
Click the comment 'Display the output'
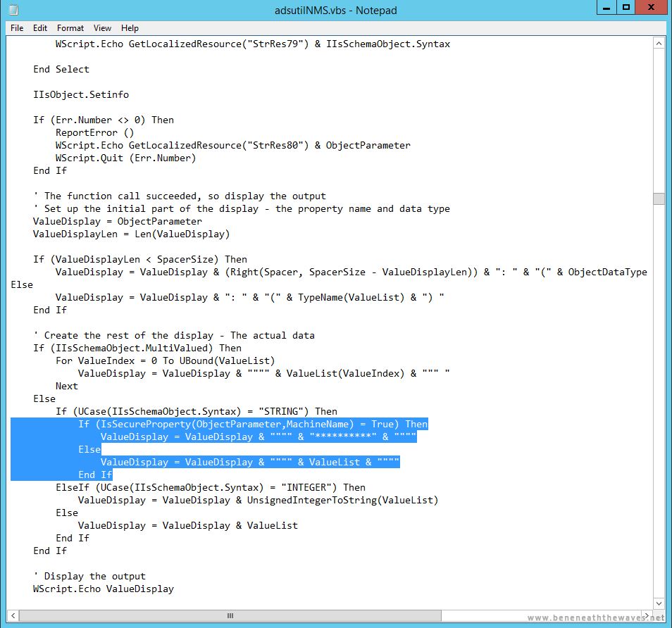point(89,576)
